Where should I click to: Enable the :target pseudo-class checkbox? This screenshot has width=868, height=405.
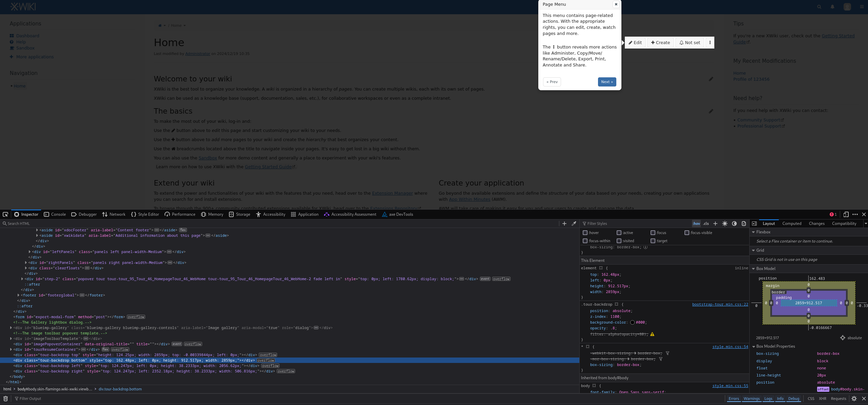coord(653,241)
